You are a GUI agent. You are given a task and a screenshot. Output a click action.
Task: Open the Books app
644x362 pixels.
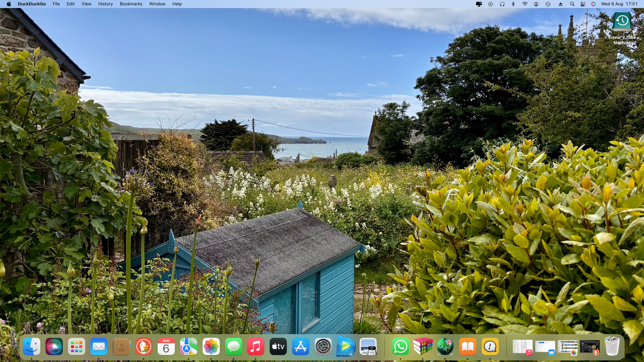468,347
